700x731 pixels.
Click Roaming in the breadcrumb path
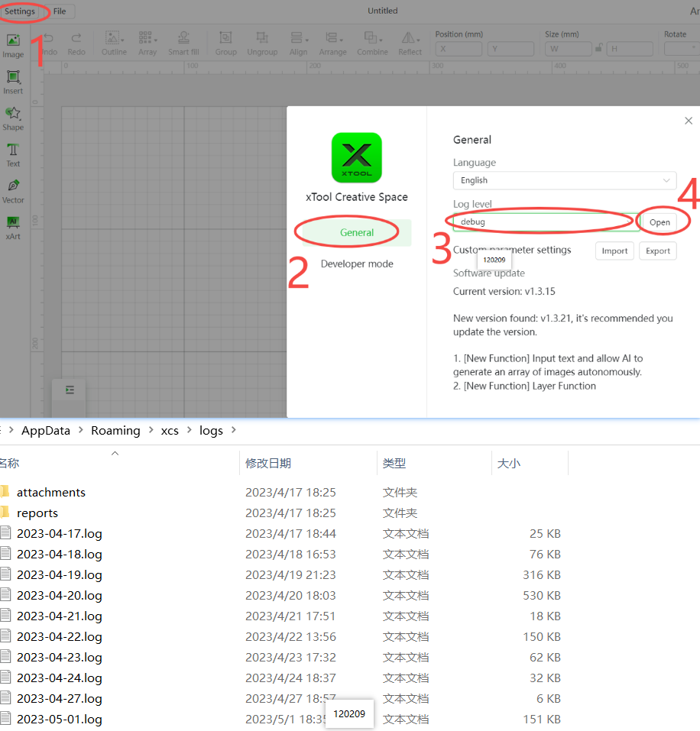point(115,430)
